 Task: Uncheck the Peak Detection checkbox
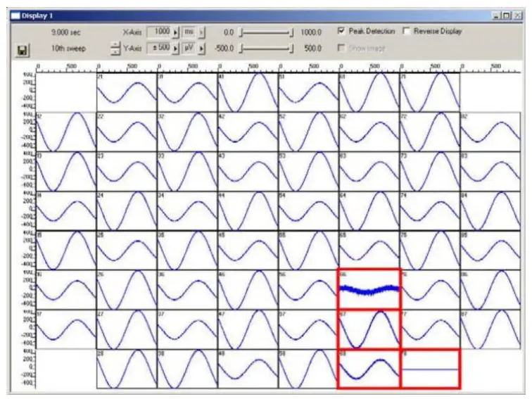[341, 31]
